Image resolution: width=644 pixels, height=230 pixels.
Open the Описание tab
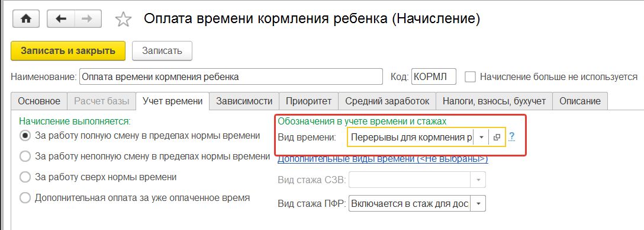coord(580,101)
